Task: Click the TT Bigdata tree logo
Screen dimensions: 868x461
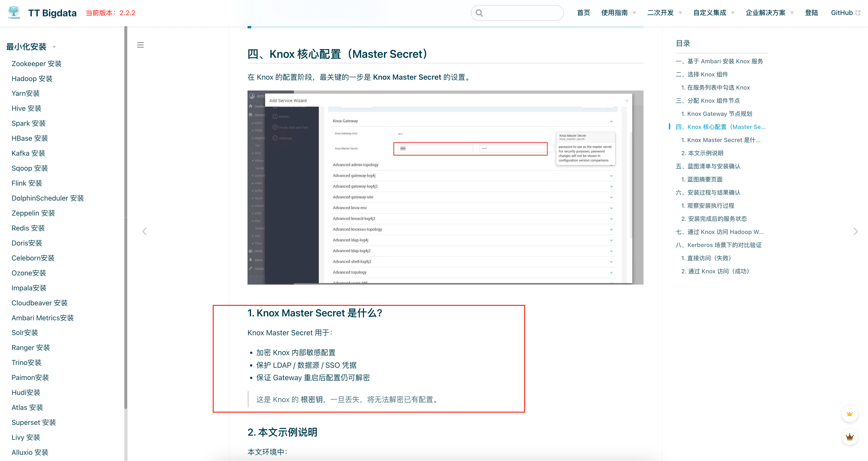Action: pyautogui.click(x=14, y=12)
